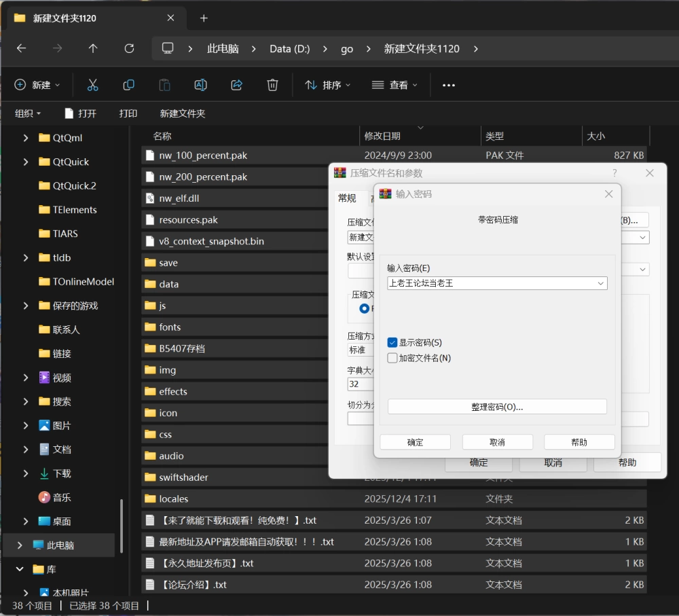Select the archive format radio button
This screenshot has width=679, height=616.
[364, 308]
